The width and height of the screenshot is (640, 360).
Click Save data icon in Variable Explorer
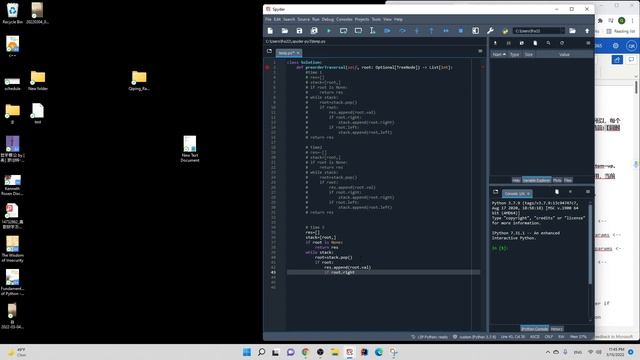tap(509, 43)
